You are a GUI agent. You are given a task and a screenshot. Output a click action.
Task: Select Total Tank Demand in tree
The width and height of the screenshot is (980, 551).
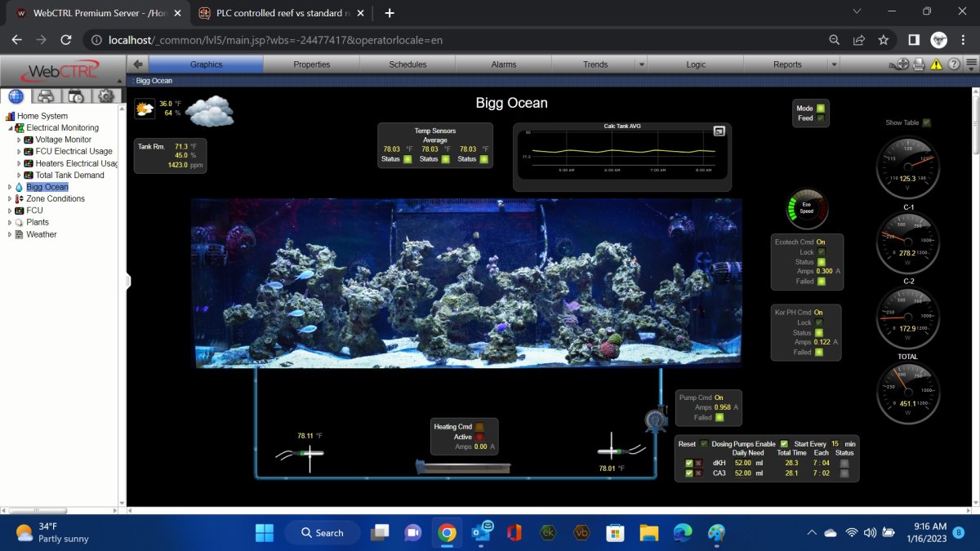pyautogui.click(x=69, y=175)
